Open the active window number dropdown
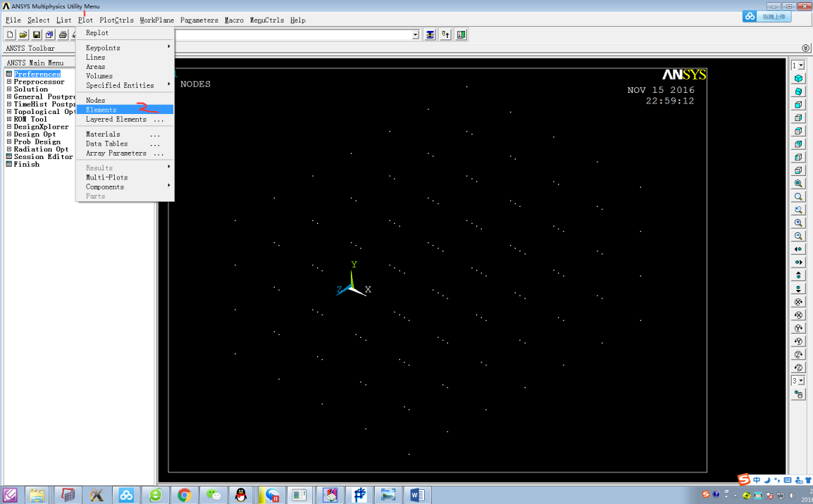813x504 pixels. pos(798,65)
